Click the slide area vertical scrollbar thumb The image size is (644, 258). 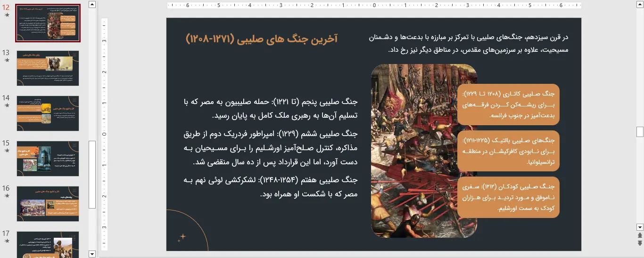640,131
